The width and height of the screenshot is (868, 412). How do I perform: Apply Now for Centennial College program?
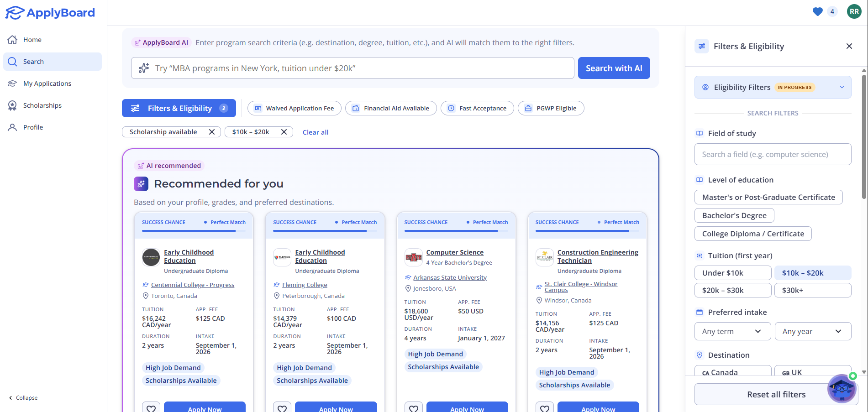click(x=205, y=407)
